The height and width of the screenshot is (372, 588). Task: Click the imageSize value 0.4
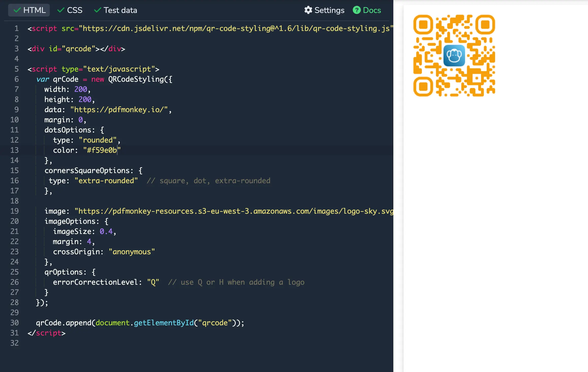106,231
